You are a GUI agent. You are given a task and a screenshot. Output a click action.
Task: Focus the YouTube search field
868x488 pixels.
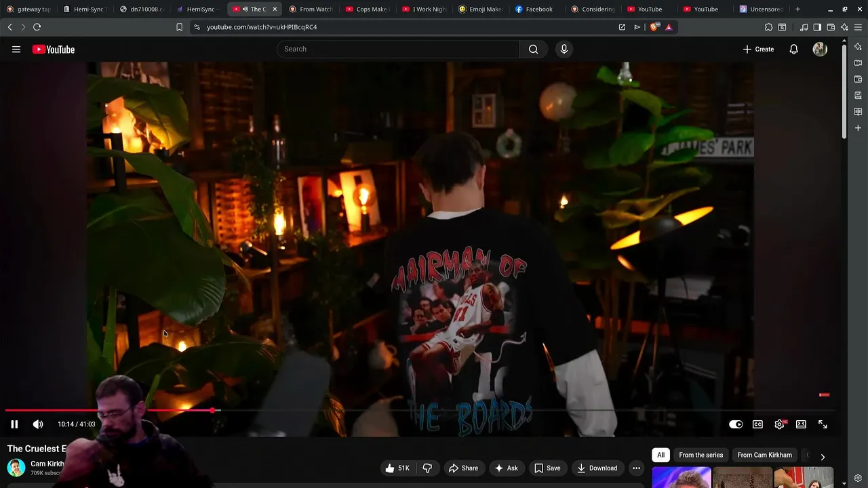pos(398,49)
